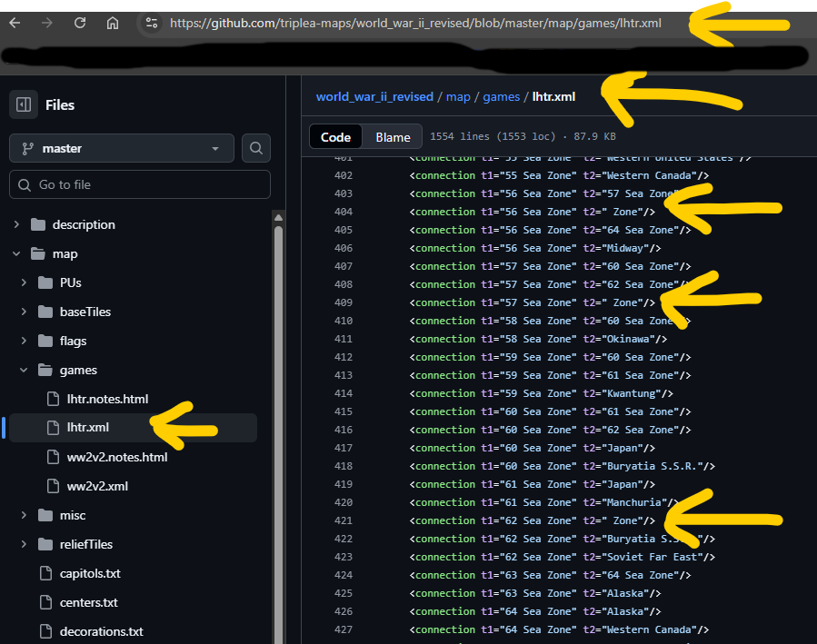Click the GitHub URL address bar
817x644 pixels.
coord(415,24)
